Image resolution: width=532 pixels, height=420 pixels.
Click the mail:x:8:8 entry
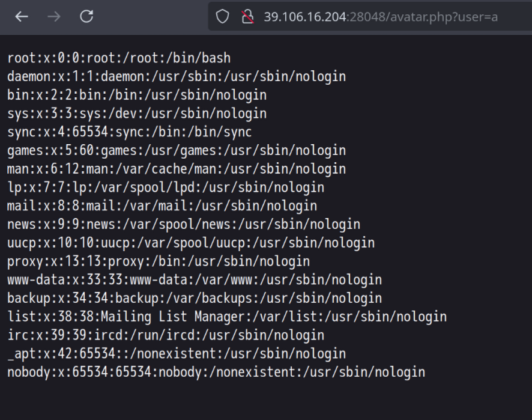(162, 205)
